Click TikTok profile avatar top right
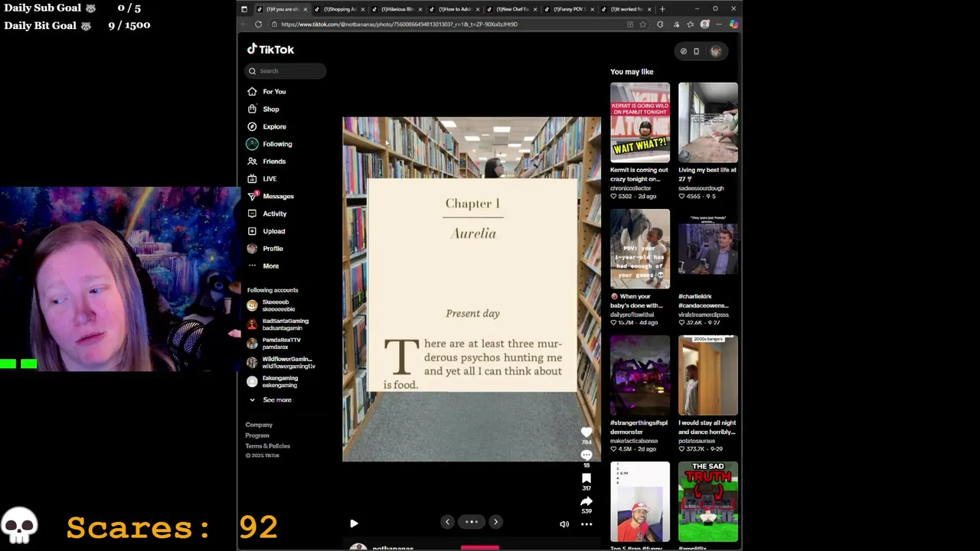 716,51
